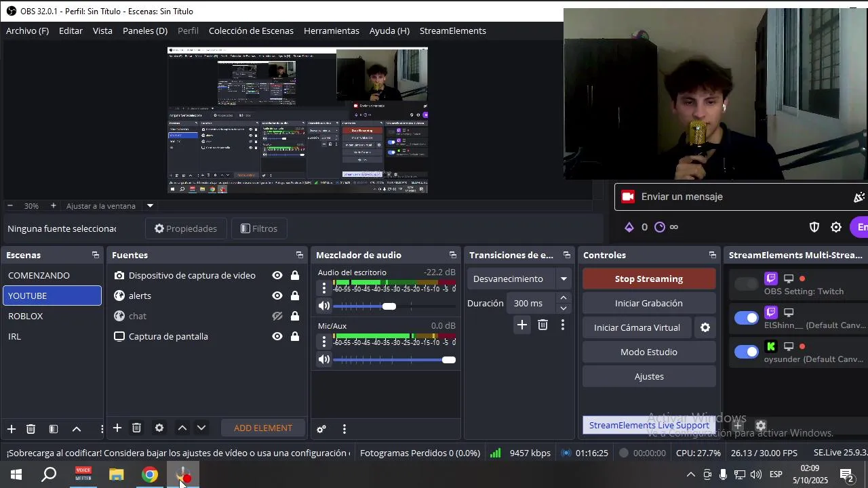Open advanced audio properties gears icon
Screen dimensions: 868x488
click(x=321, y=429)
